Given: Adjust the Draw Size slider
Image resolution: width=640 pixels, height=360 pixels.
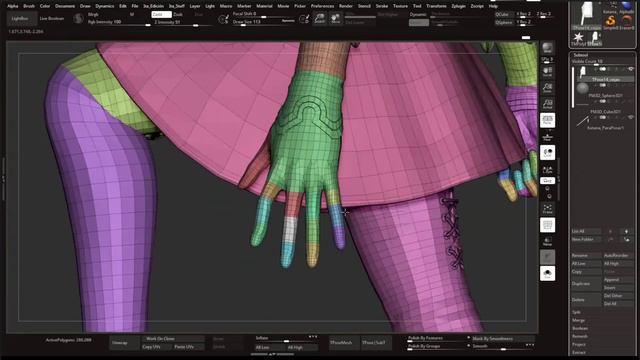Looking at the screenshot, I should tap(264, 22).
